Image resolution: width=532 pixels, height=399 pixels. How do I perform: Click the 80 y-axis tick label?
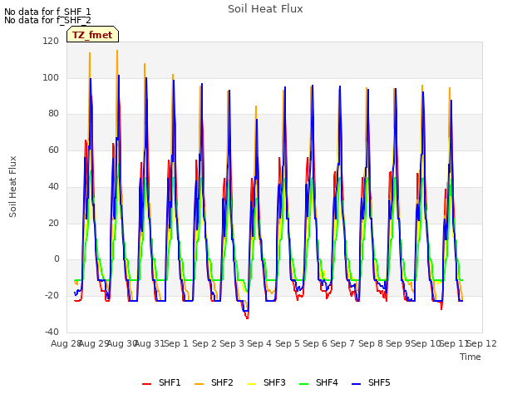(x=53, y=113)
